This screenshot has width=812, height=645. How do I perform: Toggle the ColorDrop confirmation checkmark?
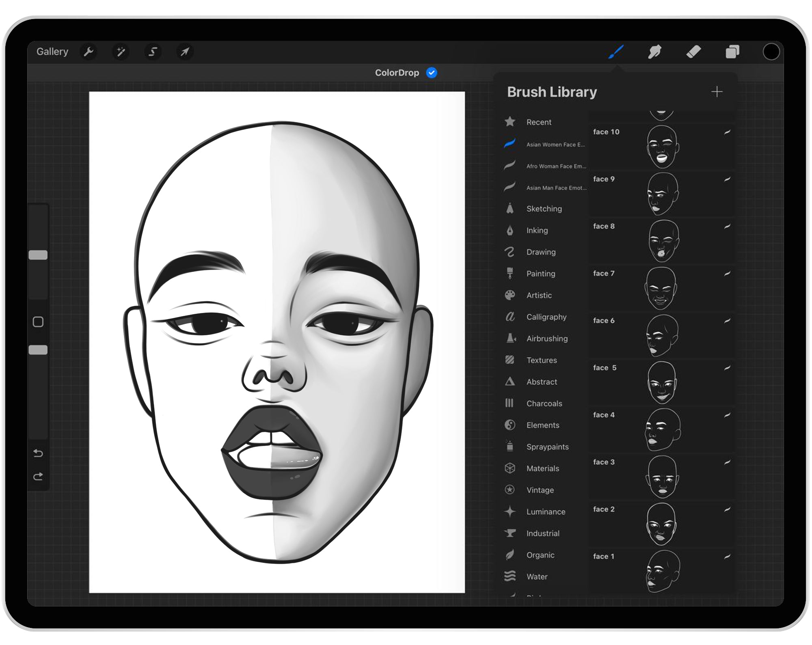[x=432, y=73]
